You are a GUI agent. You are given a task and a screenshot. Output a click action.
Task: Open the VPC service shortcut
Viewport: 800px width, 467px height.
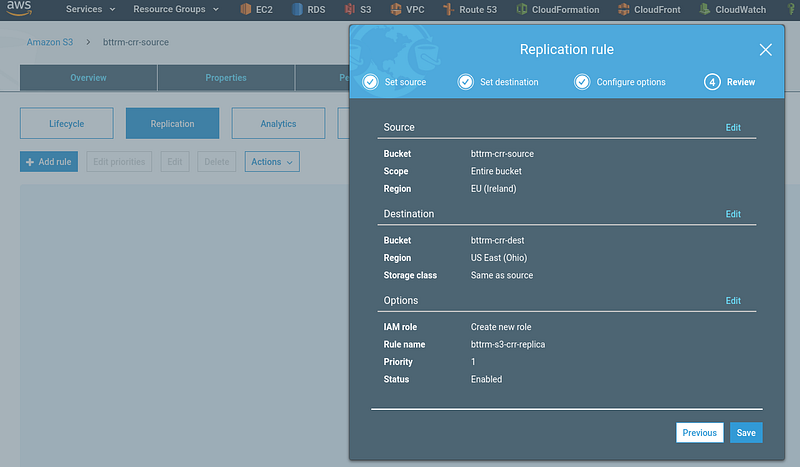(407, 9)
